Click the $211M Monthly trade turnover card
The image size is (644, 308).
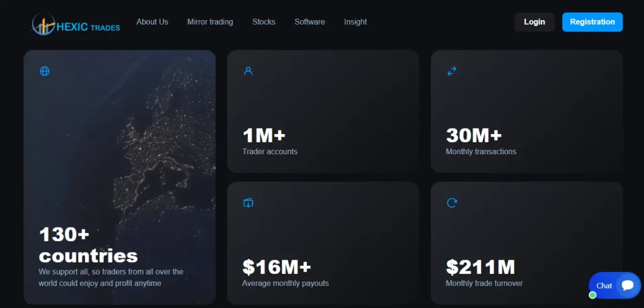point(526,243)
